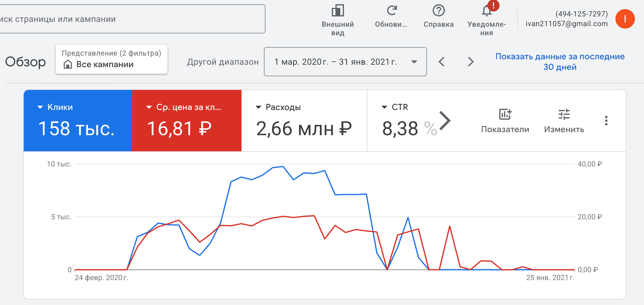Image resolution: width=644 pixels, height=305 pixels.
Task: Click the 20,00 ₽ axis label
Action: pos(590,217)
